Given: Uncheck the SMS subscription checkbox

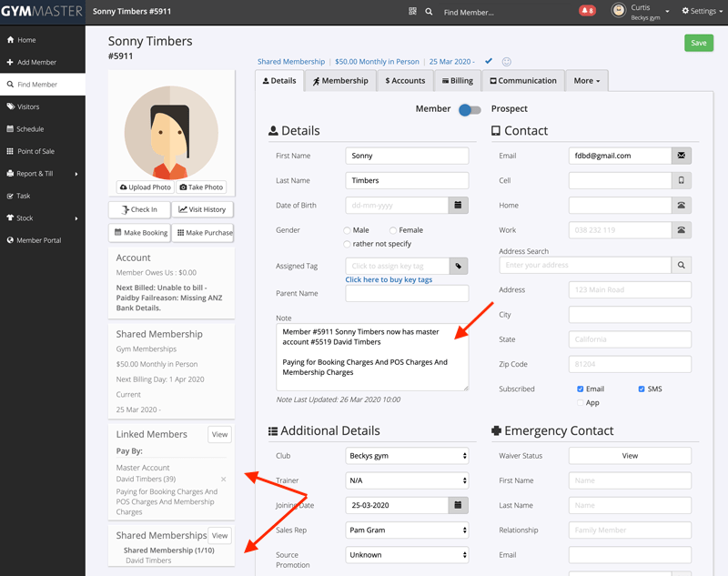Looking at the screenshot, I should tap(642, 389).
